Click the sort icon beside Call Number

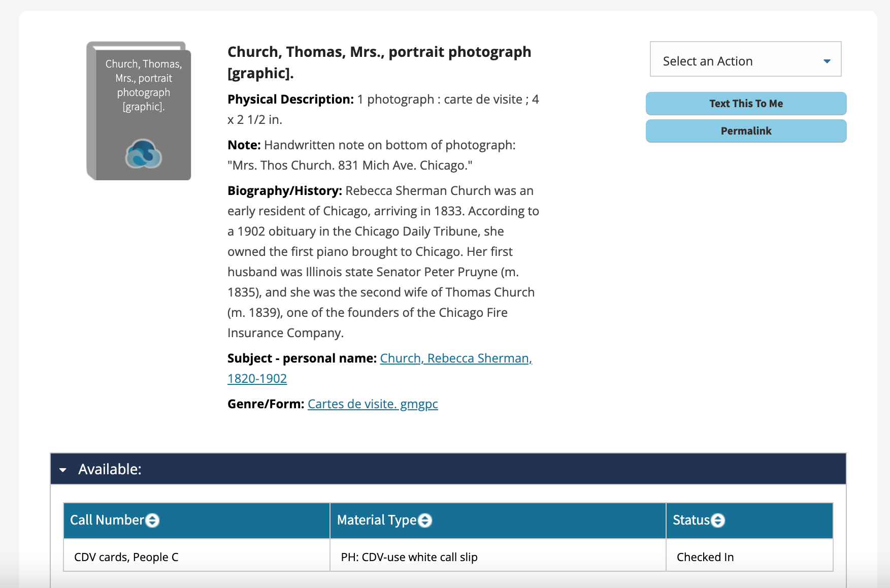click(152, 520)
